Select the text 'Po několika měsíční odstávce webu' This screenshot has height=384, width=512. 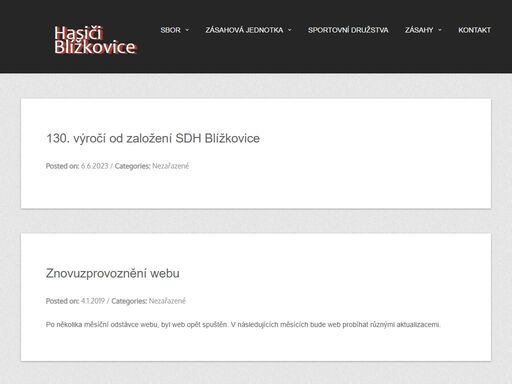point(102,324)
